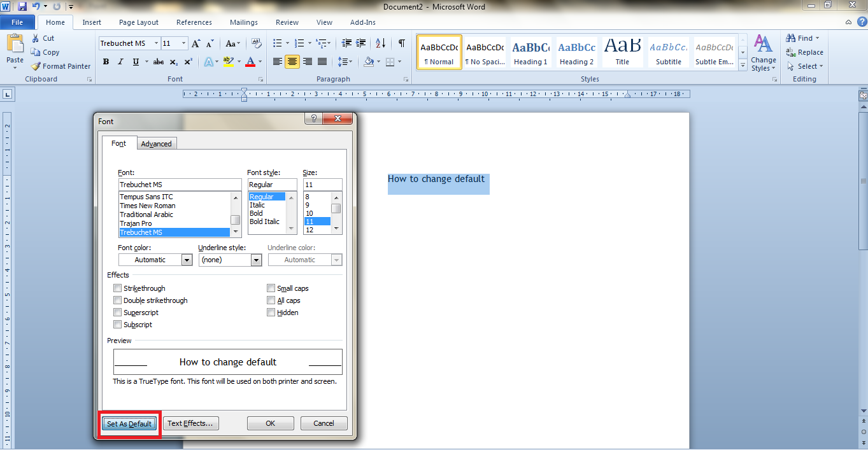Open Font dialog help question mark

pyautogui.click(x=313, y=119)
